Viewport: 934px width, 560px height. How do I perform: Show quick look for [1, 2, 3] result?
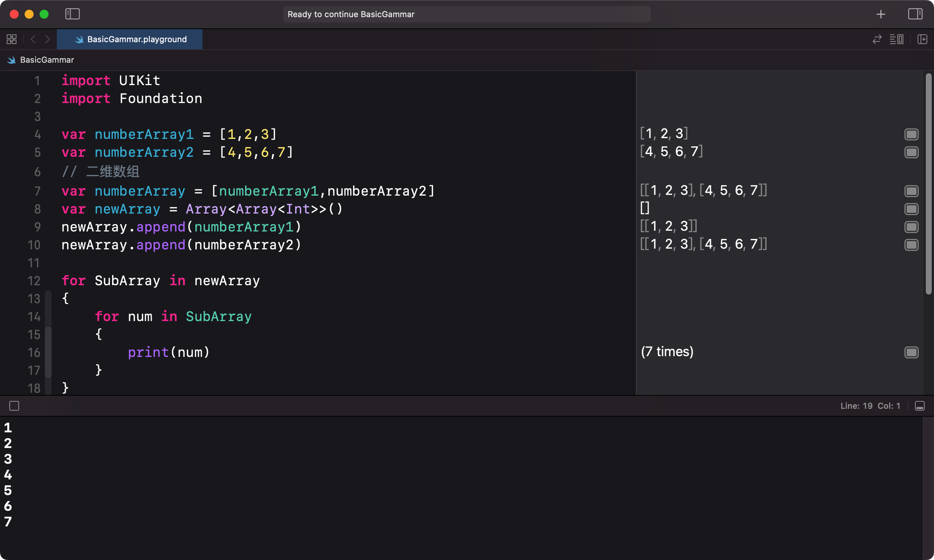tap(911, 134)
